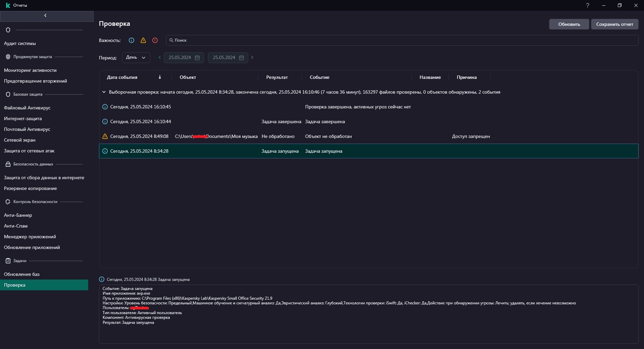Click the Обновить button
This screenshot has height=349, width=644.
click(569, 24)
